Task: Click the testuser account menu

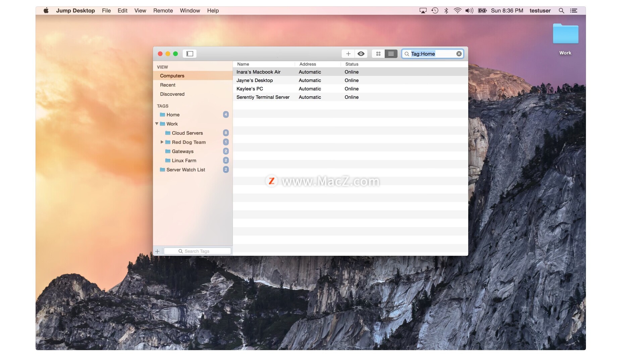Action: [x=540, y=10]
